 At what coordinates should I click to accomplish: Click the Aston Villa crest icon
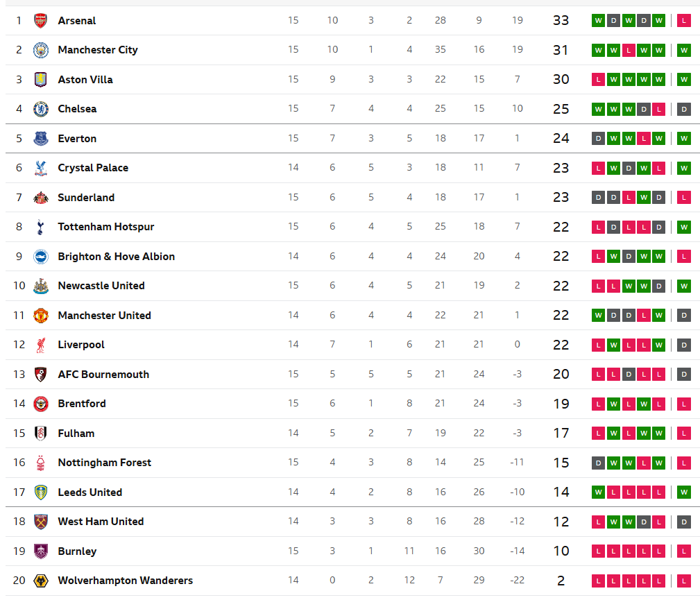pos(41,80)
